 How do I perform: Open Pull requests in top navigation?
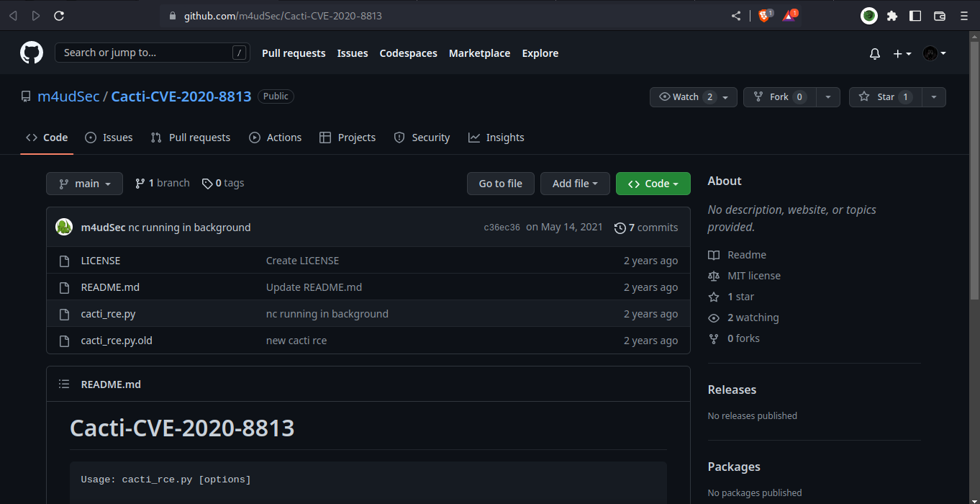(x=294, y=53)
